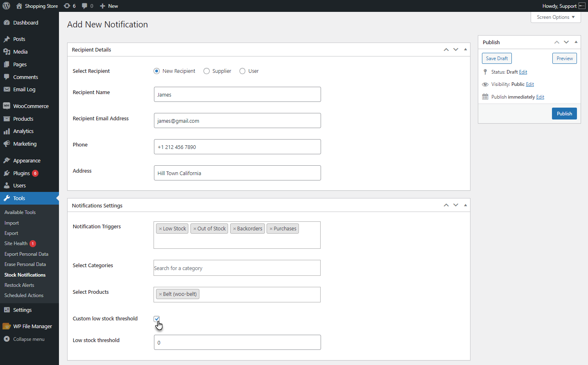This screenshot has width=588, height=365.
Task: Open the Screen Options dropdown
Action: coord(556,17)
